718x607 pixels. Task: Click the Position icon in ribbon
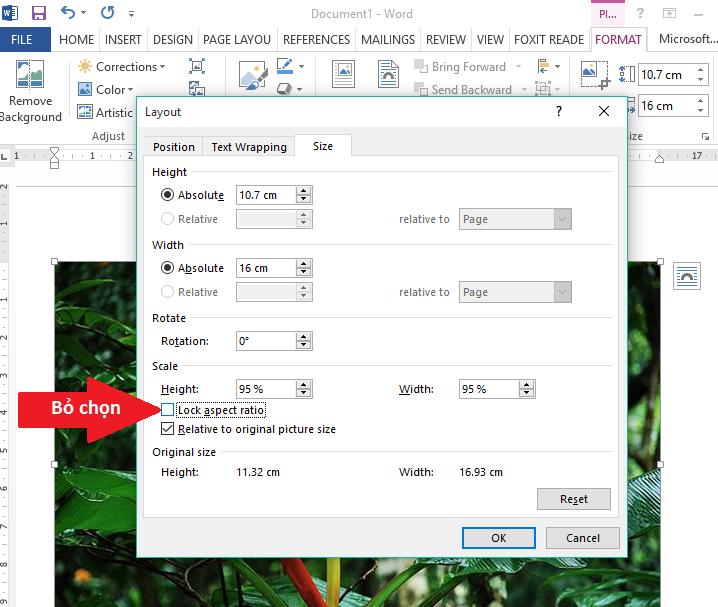click(x=343, y=74)
